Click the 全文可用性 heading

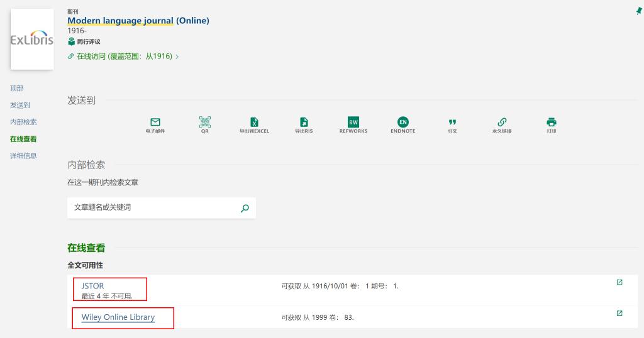[x=85, y=265]
